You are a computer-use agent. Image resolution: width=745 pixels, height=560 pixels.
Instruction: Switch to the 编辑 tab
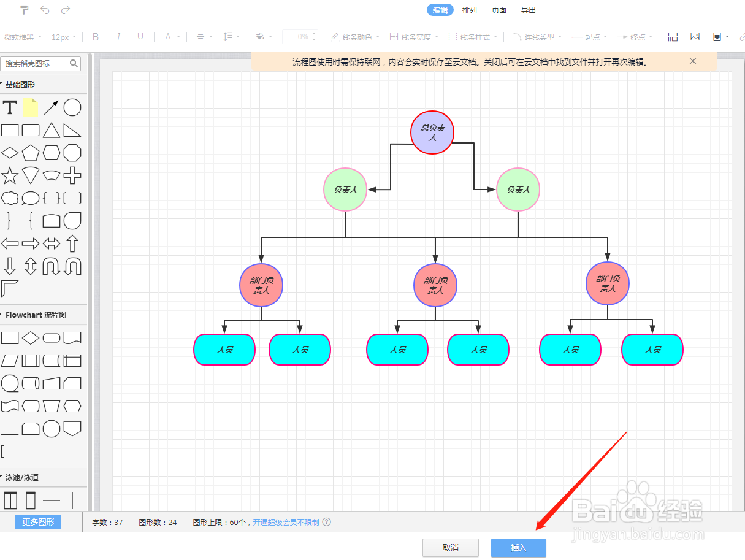(x=440, y=10)
